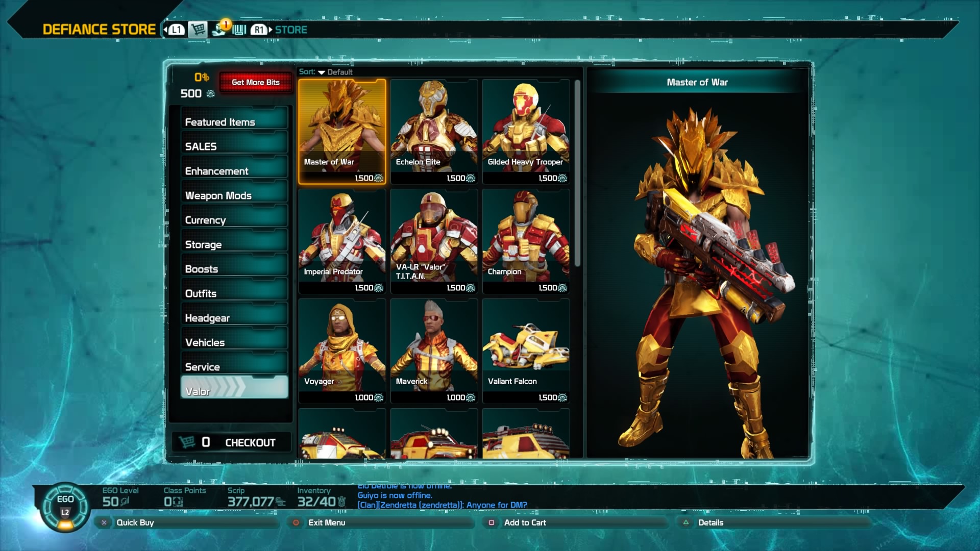
Task: Select the Weapon Mods category
Action: pyautogui.click(x=234, y=195)
